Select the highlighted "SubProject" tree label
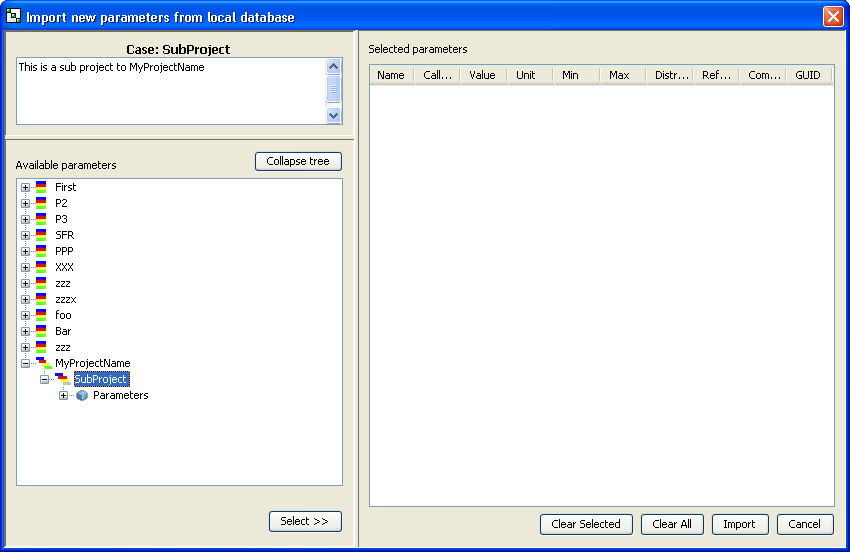The image size is (850, 552). (101, 379)
